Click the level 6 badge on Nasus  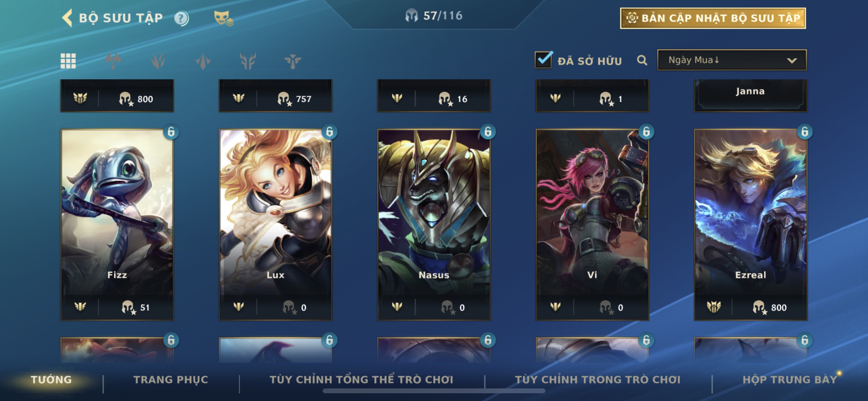coord(488,131)
